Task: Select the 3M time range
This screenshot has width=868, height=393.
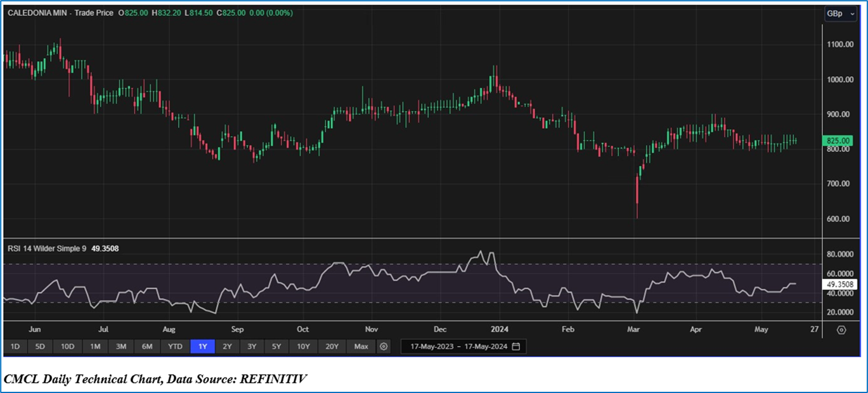Action: click(x=121, y=346)
